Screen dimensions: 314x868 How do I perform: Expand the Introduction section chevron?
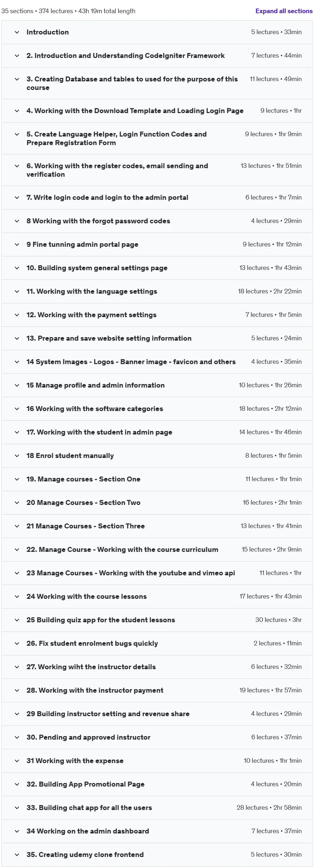pos(17,32)
